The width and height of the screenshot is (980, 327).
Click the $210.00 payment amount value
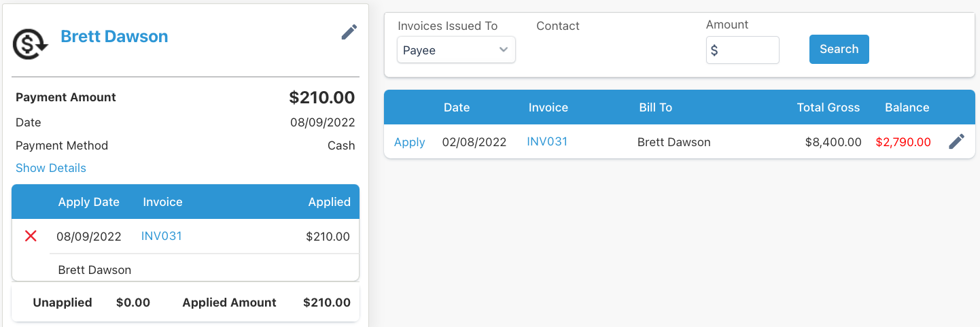pos(322,97)
